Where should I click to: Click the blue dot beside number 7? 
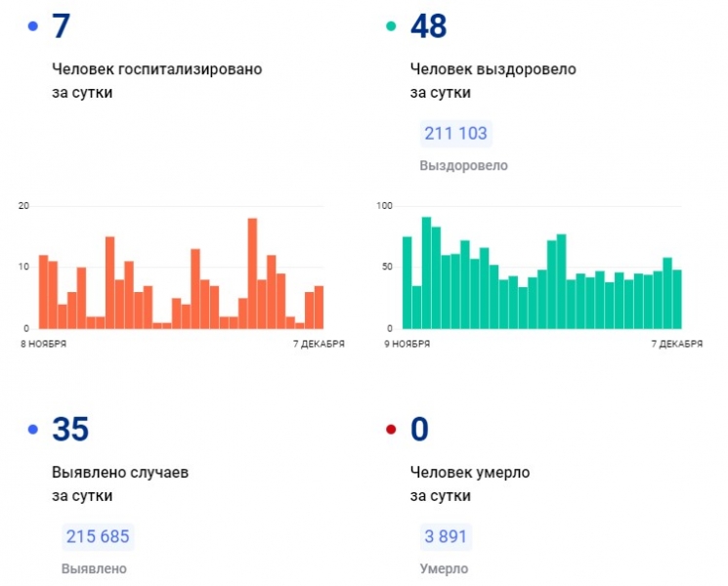click(x=33, y=26)
